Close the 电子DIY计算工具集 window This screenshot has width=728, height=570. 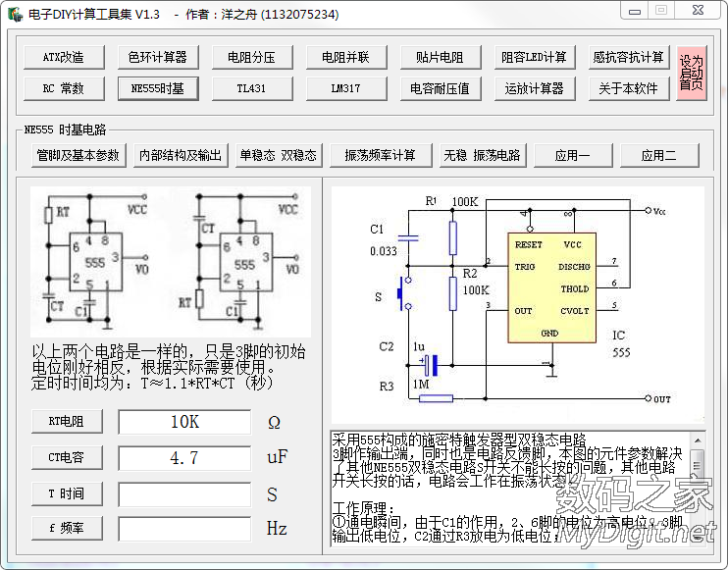point(699,11)
